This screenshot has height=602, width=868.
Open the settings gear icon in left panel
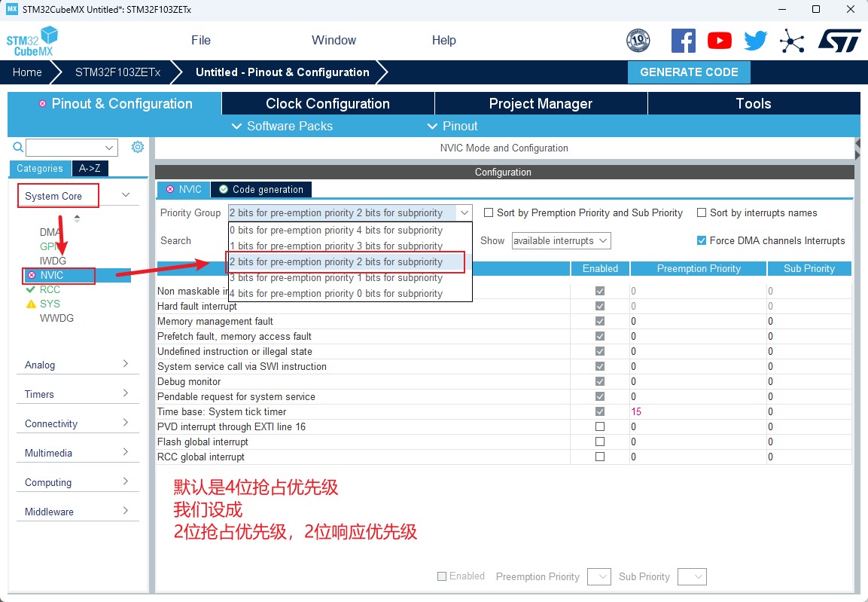point(137,147)
